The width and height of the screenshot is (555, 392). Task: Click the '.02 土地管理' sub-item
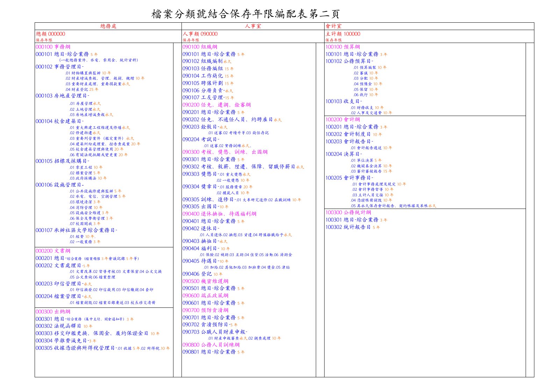click(85, 109)
